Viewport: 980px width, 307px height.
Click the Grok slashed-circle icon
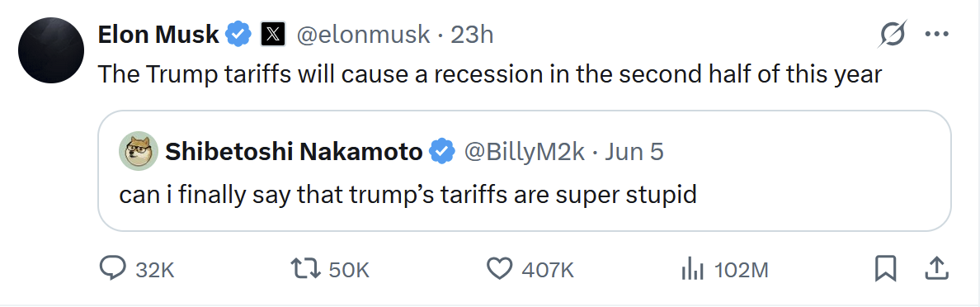(891, 35)
